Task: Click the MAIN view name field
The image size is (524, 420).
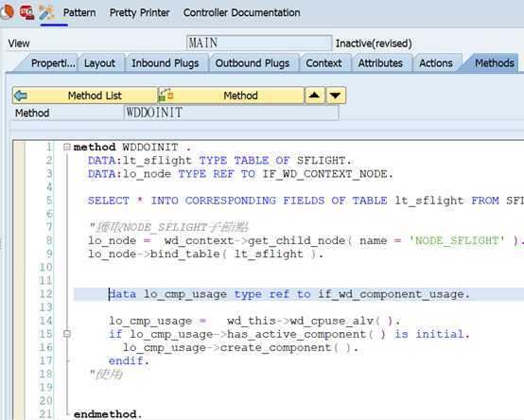Action: (x=259, y=43)
